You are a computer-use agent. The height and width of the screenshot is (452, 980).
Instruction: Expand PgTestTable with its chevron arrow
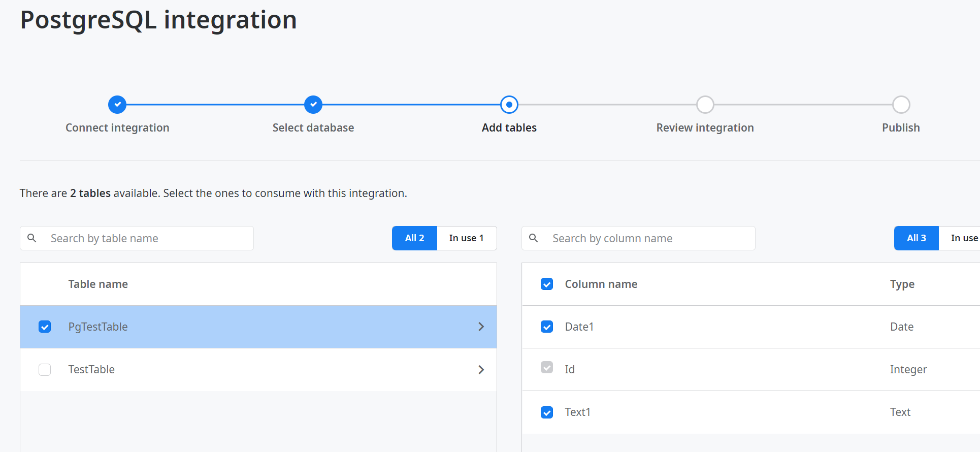[x=481, y=327]
